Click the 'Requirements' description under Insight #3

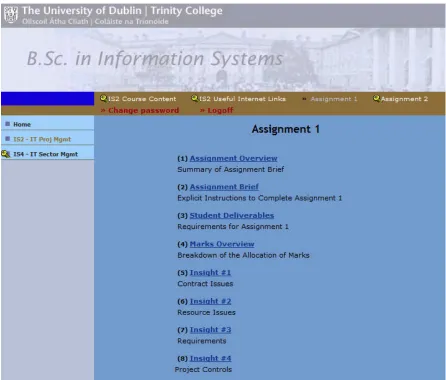pyautogui.click(x=202, y=341)
